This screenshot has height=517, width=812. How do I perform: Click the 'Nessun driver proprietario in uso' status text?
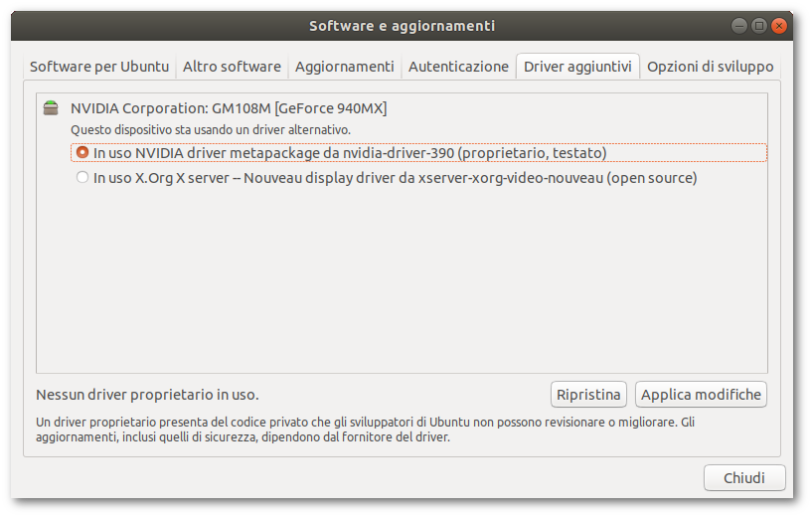coord(147,395)
